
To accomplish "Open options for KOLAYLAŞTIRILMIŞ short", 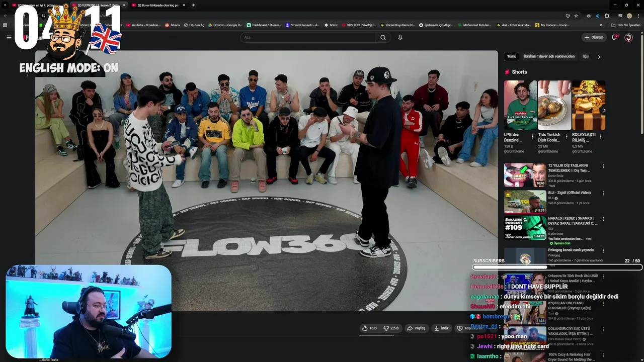I will tap(601, 136).
